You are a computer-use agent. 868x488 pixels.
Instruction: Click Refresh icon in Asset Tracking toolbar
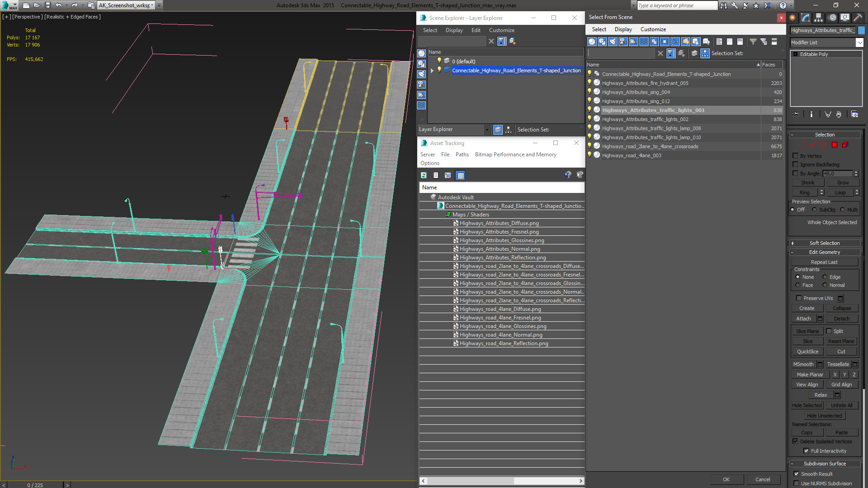(x=424, y=175)
